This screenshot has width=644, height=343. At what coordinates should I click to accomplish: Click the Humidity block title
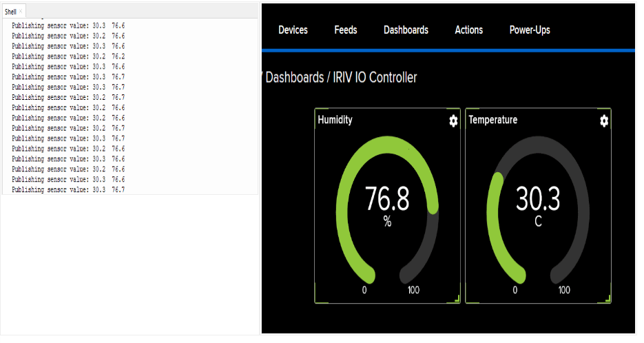335,120
